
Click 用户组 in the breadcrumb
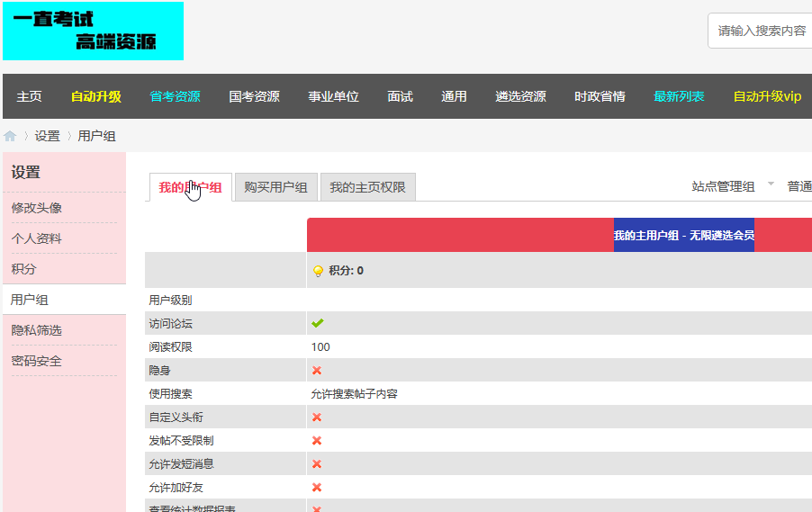pyautogui.click(x=96, y=136)
